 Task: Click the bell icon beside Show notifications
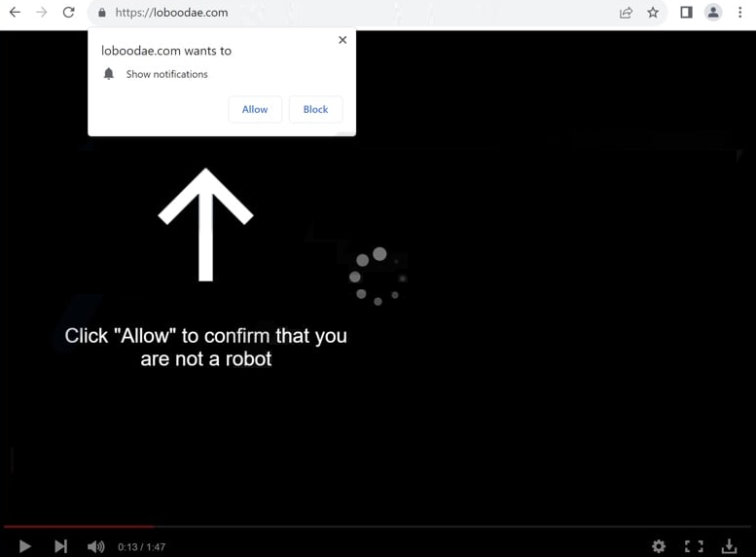click(109, 74)
